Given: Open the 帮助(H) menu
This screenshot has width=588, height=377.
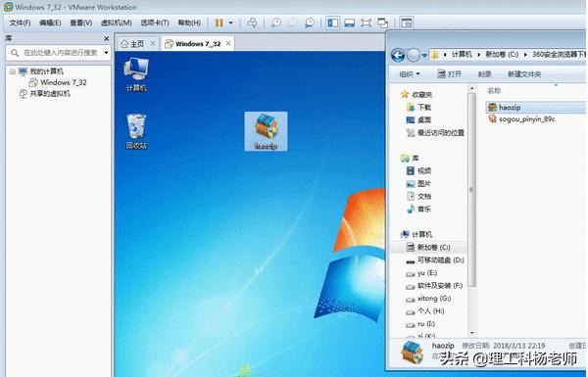Looking at the screenshot, I should click(x=189, y=23).
